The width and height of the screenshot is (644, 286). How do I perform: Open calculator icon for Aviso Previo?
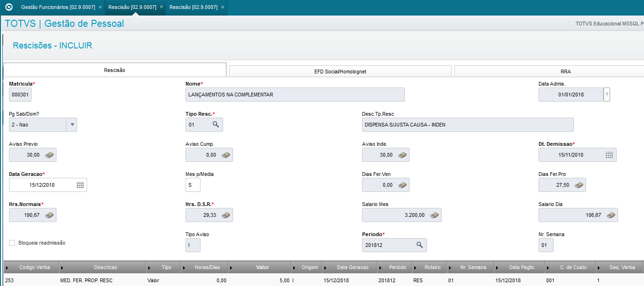(x=49, y=155)
